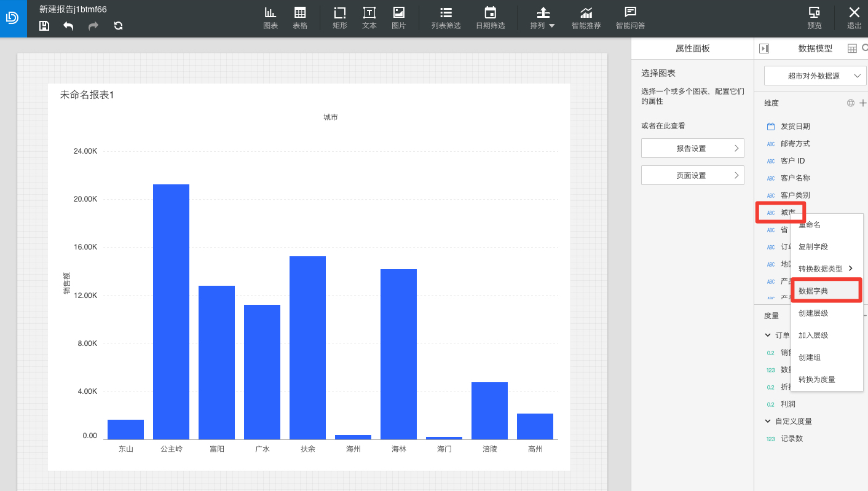
Task: Select the 公主岭 bar in the chart
Action: click(x=171, y=312)
